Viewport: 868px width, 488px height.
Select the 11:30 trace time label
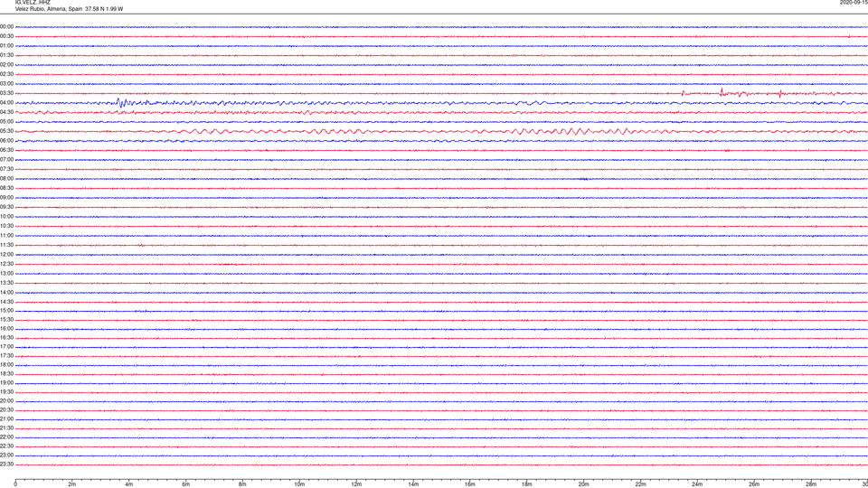point(6,245)
